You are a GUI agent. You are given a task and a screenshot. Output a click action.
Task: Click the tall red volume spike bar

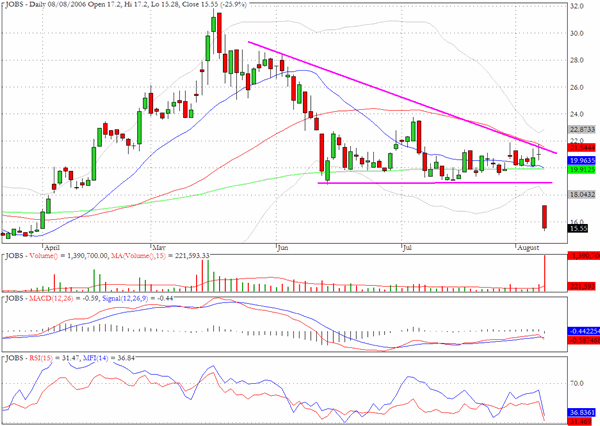click(544, 272)
